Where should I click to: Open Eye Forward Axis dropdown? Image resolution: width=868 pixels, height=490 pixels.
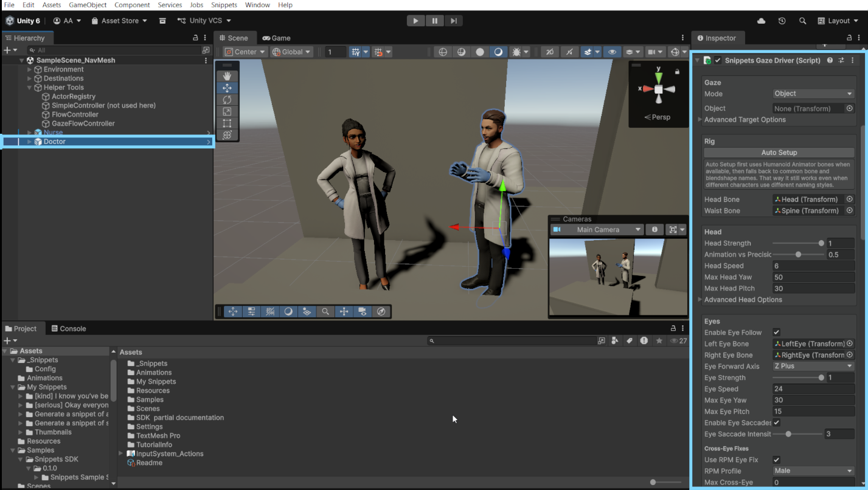[x=813, y=366]
